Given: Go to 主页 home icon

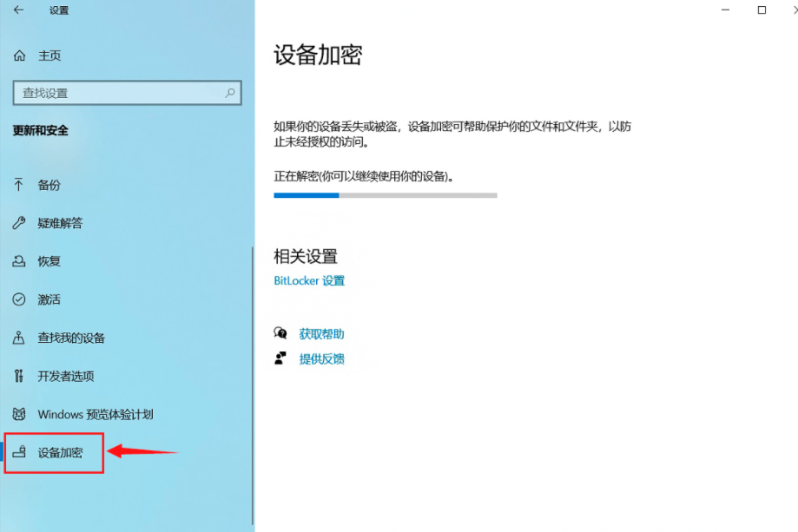Looking at the screenshot, I should point(19,56).
